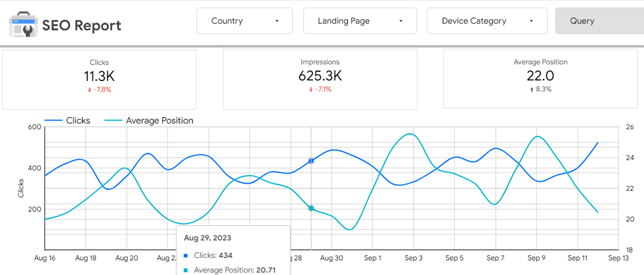Click the up arrow beside 8.3%
Viewport: 644px width, 275px height.
pos(532,90)
